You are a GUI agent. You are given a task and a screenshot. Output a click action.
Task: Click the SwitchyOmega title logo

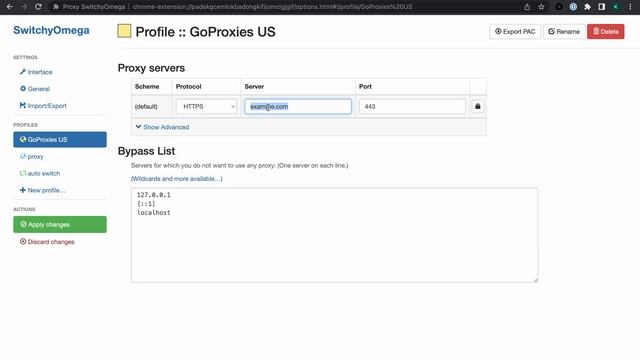tap(51, 30)
